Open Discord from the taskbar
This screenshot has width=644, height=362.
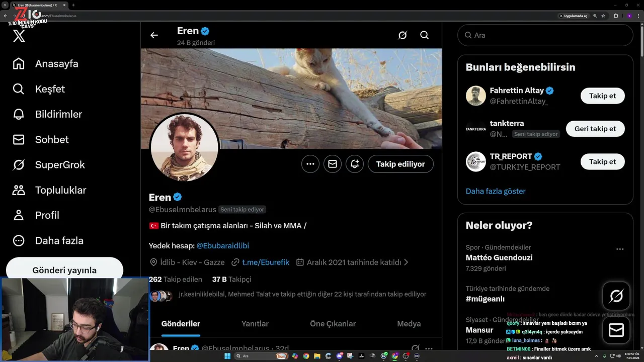(339, 356)
